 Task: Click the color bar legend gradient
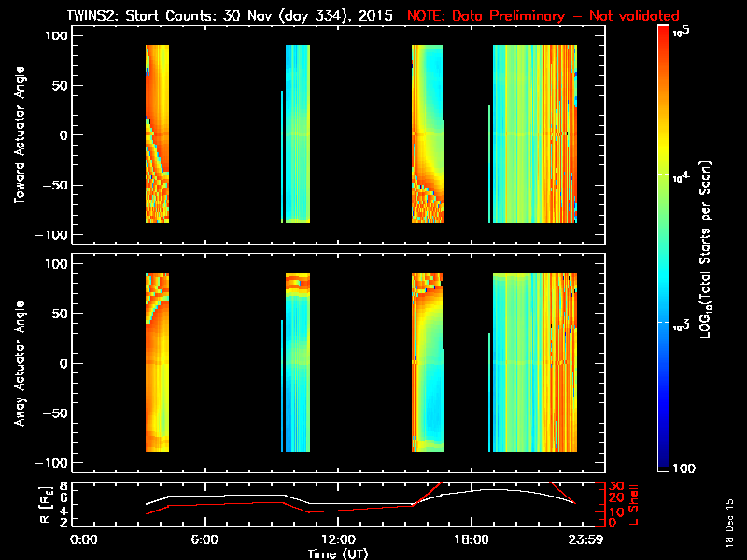[664, 248]
